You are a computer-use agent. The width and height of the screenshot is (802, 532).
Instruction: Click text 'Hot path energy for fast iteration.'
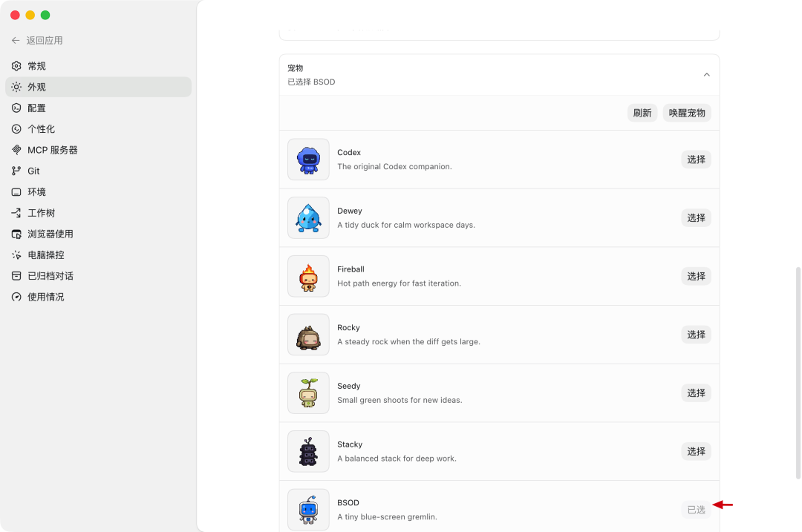point(399,283)
